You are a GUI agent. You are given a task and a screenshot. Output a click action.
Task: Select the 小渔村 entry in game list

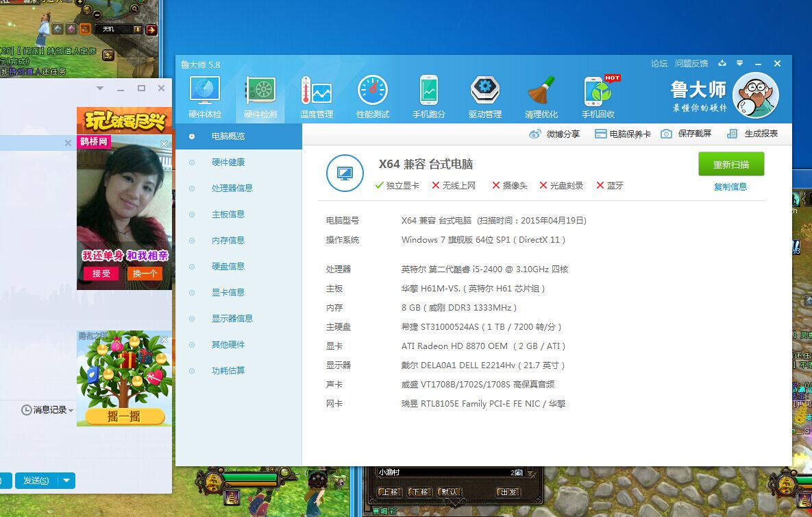click(x=450, y=472)
